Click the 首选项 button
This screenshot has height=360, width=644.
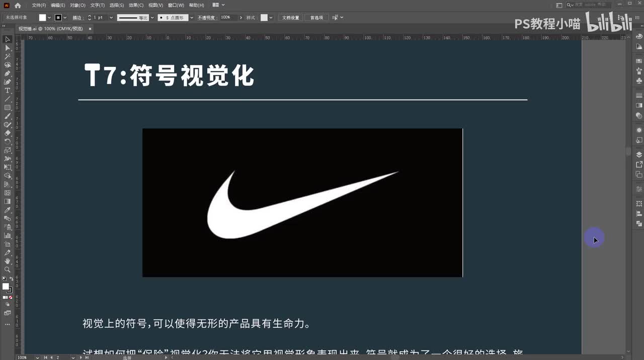[317, 18]
